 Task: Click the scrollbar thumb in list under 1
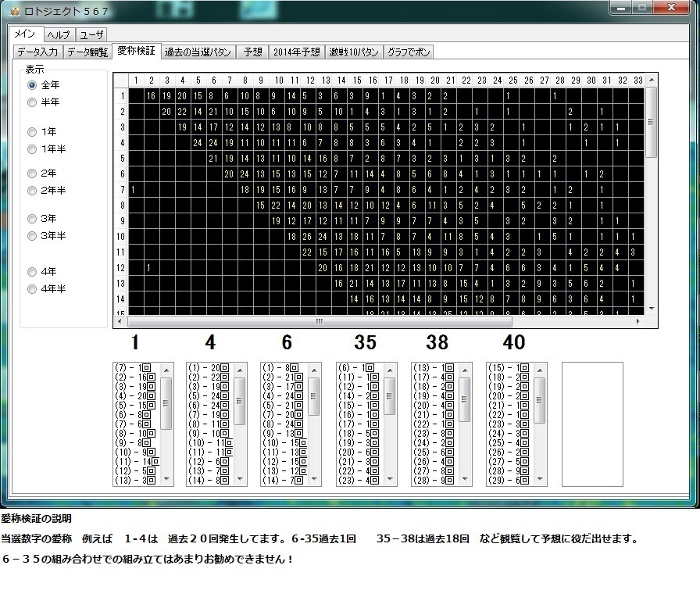click(x=166, y=403)
